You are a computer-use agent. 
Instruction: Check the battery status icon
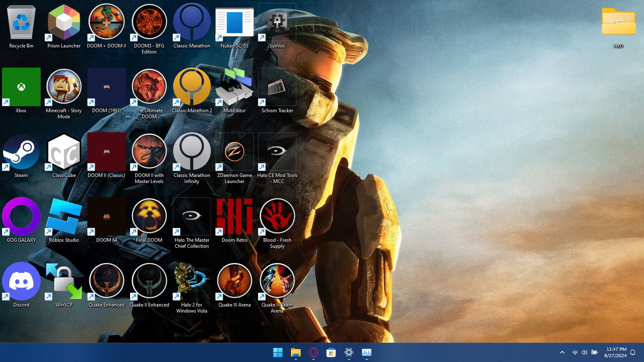pos(594,353)
